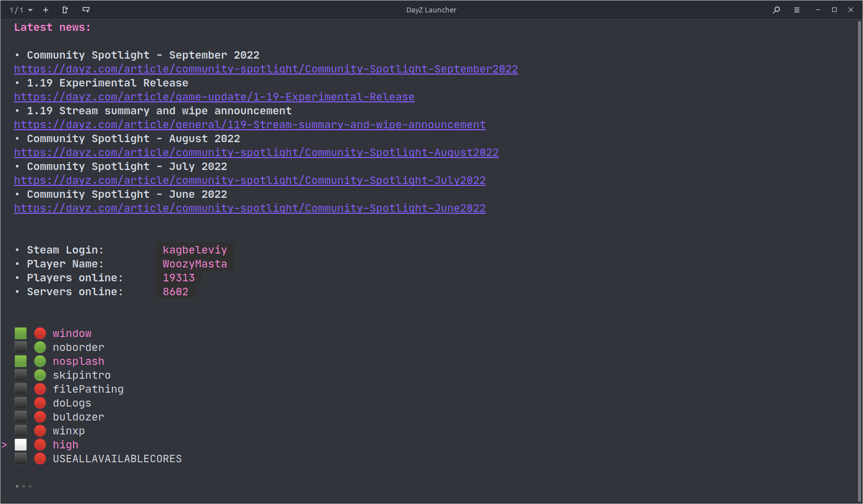Open the 1-19 Experimental Release link

214,97
